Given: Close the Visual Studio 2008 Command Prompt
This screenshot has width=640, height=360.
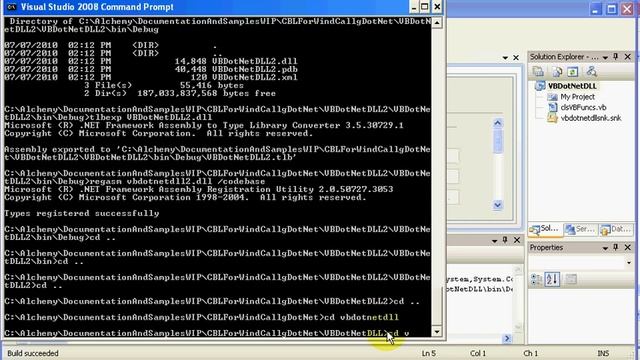Looking at the screenshot, I should [x=437, y=7].
